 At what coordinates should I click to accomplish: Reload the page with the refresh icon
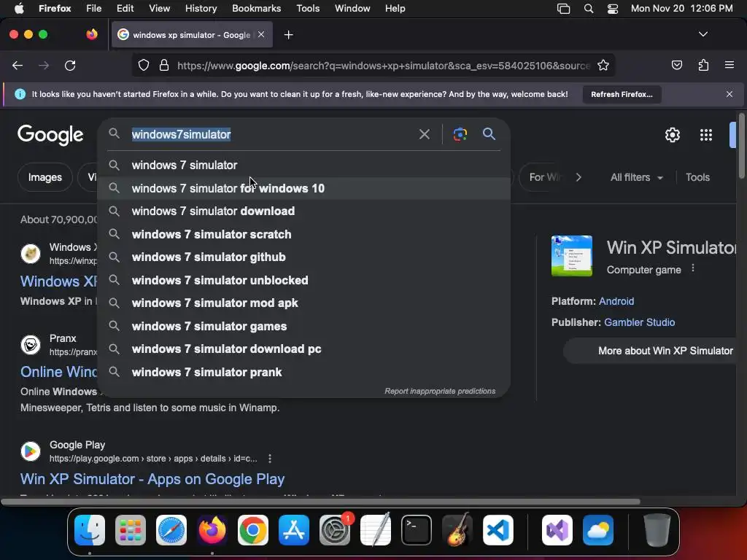coord(70,65)
